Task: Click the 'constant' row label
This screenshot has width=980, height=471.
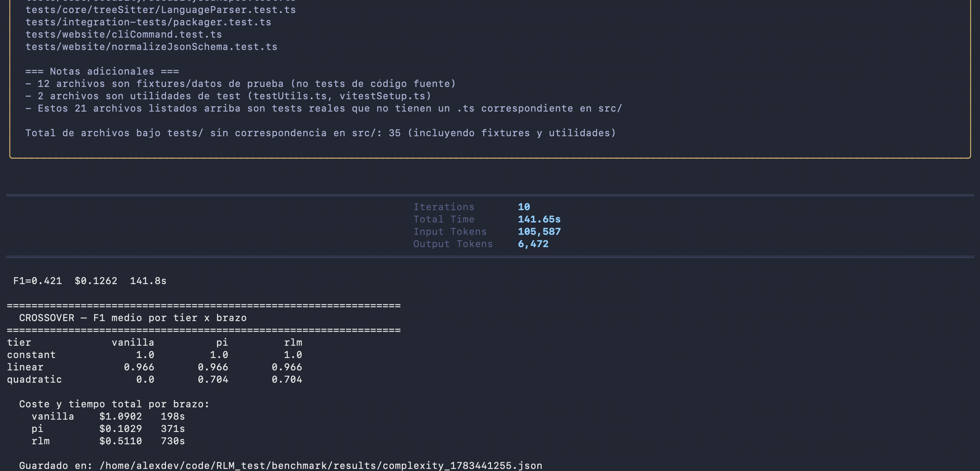Action: point(31,355)
